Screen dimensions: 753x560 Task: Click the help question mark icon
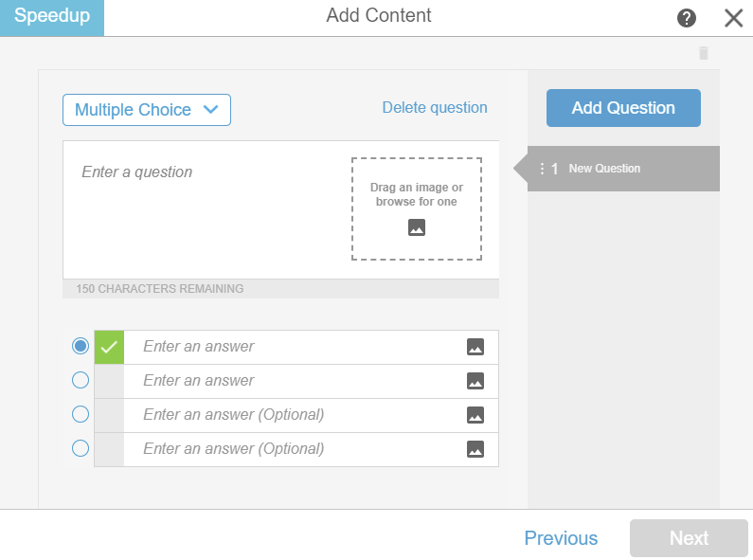[687, 18]
